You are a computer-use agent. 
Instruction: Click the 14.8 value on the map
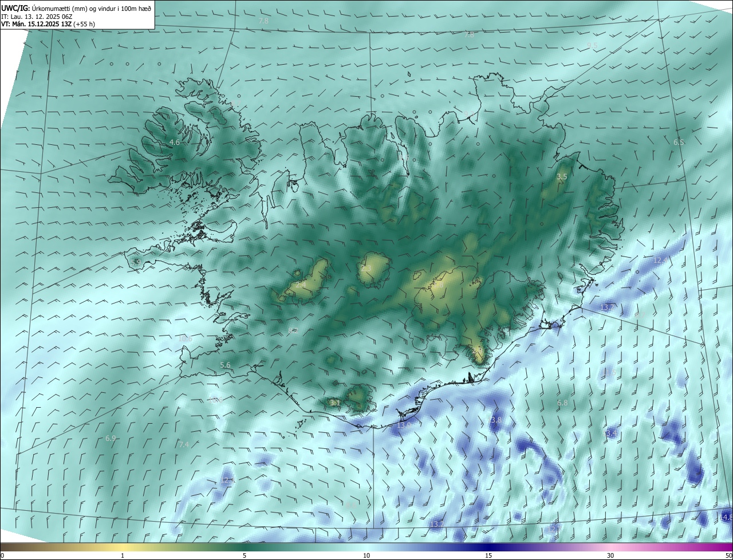pos(726,517)
